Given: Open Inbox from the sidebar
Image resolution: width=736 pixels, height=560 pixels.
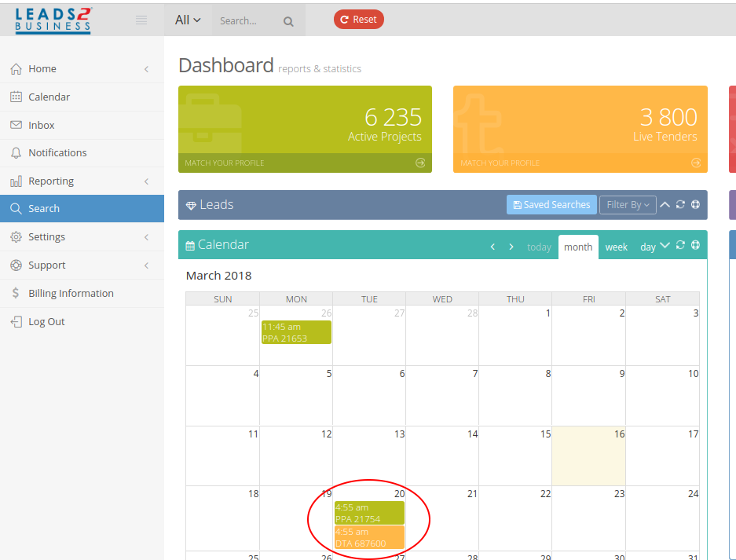Looking at the screenshot, I should point(82,126).
